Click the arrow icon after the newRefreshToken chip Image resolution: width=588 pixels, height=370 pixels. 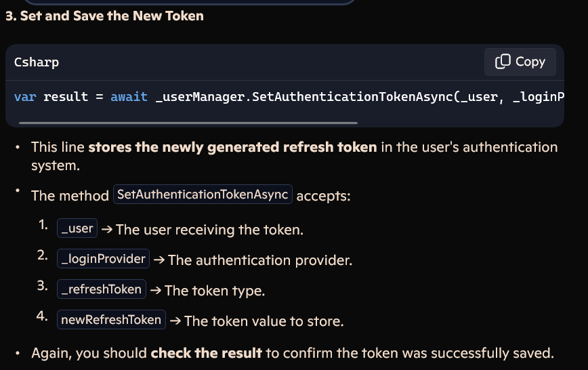[175, 321]
